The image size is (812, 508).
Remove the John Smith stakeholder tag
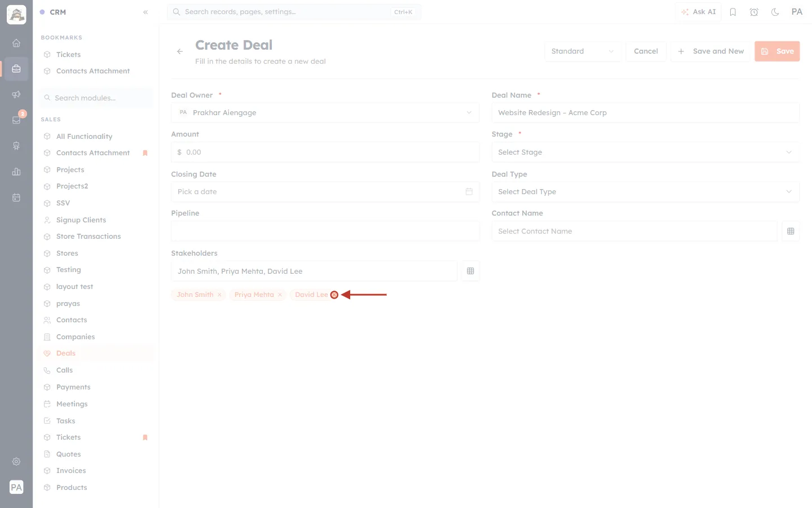[219, 295]
